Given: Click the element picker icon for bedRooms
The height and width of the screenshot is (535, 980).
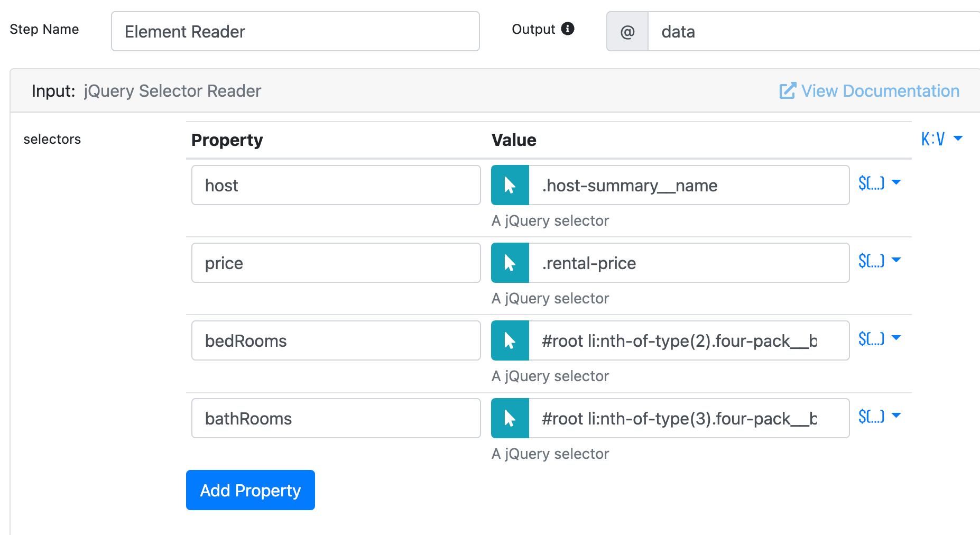Looking at the screenshot, I should click(x=510, y=340).
